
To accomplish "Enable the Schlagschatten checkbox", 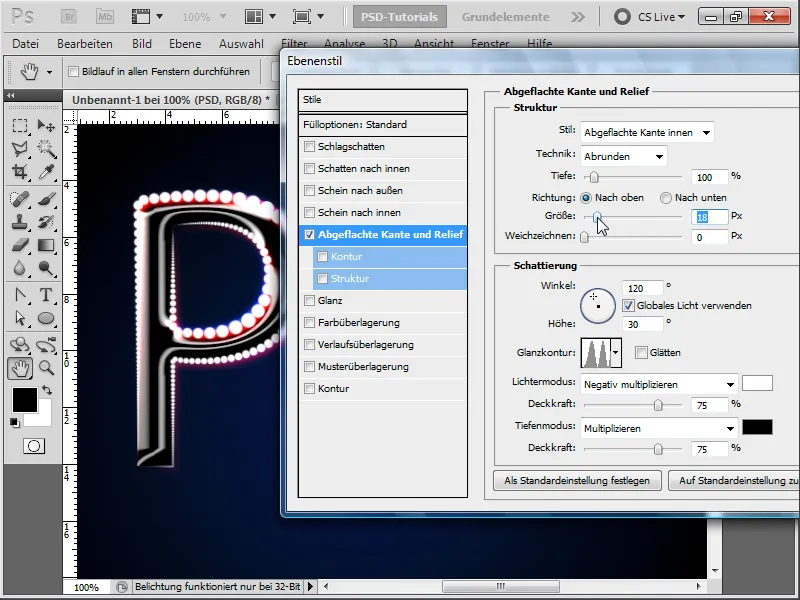I will 309,147.
